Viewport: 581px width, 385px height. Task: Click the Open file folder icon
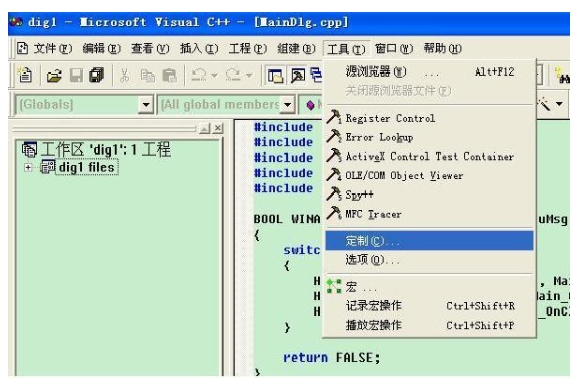pyautogui.click(x=54, y=76)
